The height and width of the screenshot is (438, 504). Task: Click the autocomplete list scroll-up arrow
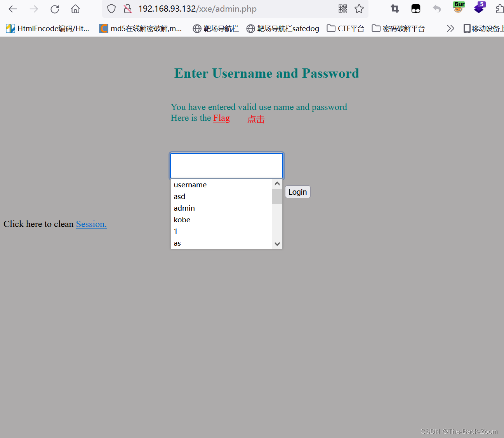pos(277,183)
